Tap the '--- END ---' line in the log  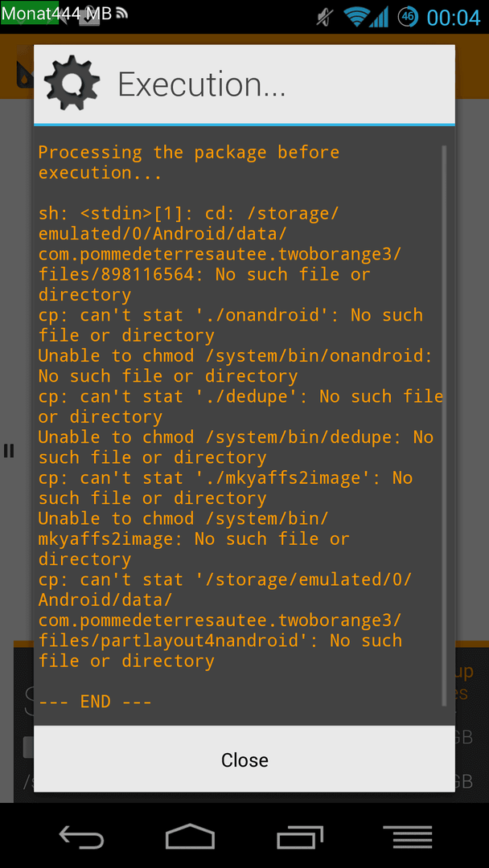pyautogui.click(x=95, y=702)
